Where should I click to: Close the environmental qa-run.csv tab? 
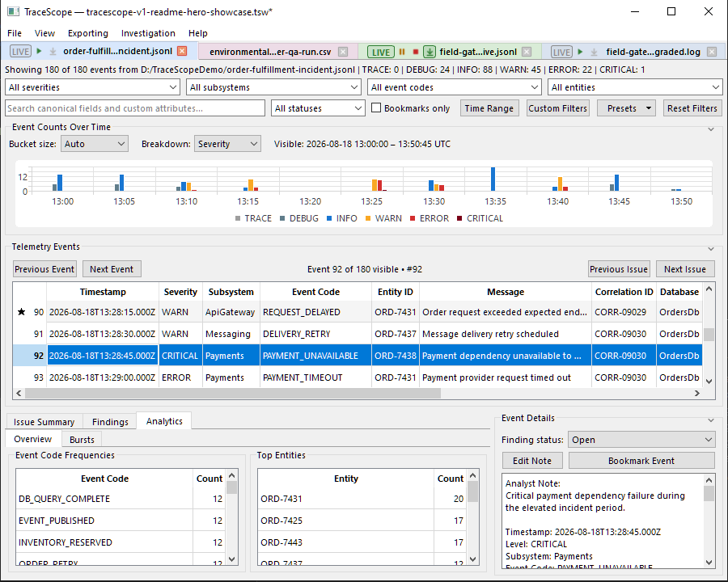(x=343, y=52)
